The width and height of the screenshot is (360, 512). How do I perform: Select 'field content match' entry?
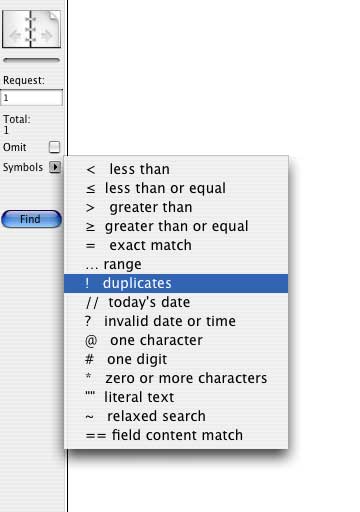point(176,435)
